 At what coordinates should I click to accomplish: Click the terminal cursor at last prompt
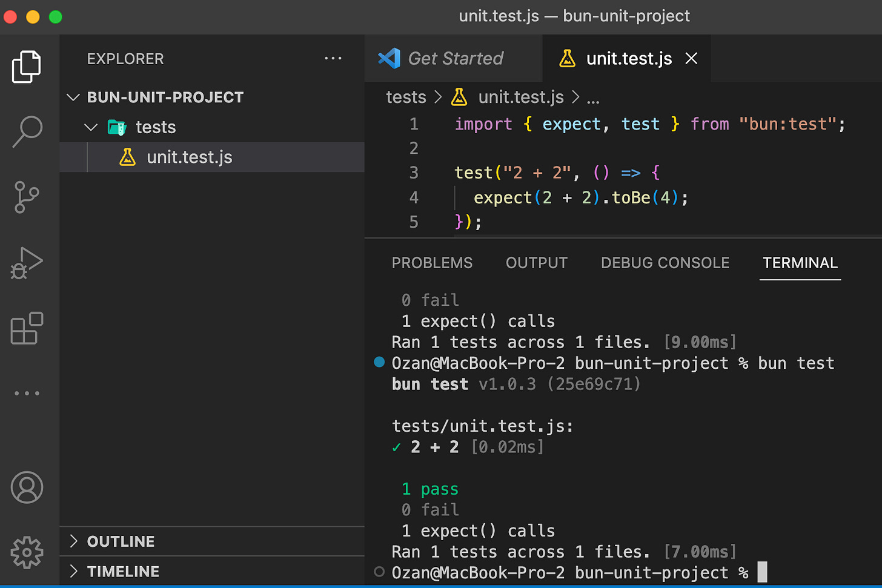click(x=763, y=572)
